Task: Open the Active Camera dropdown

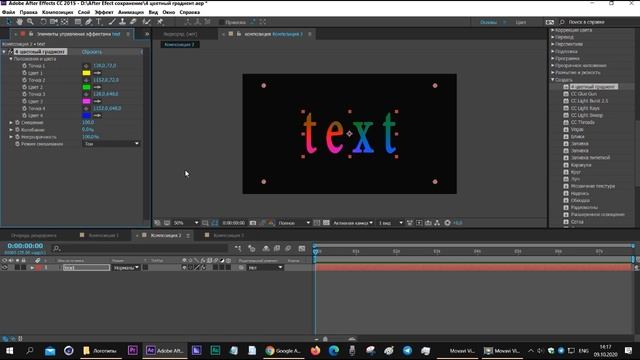Action: 353,223
